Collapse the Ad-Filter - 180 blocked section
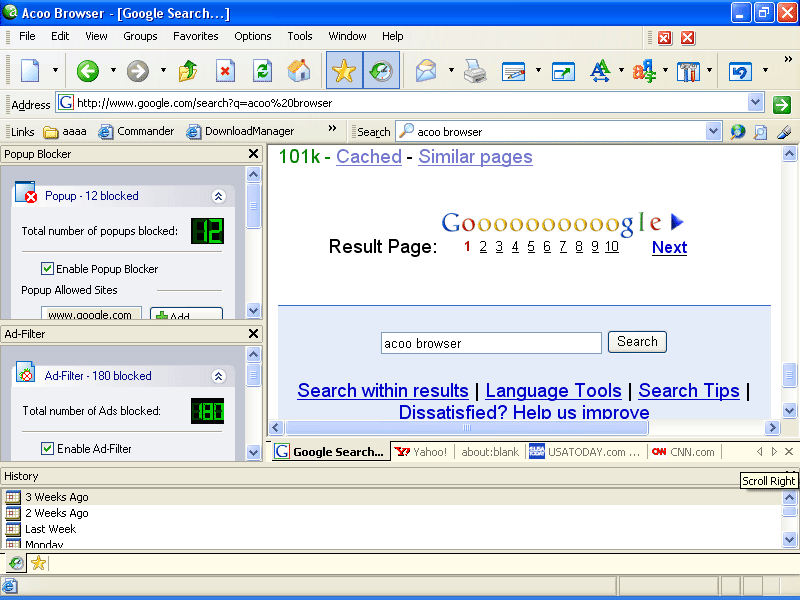This screenshot has height=600, width=800. [x=218, y=376]
